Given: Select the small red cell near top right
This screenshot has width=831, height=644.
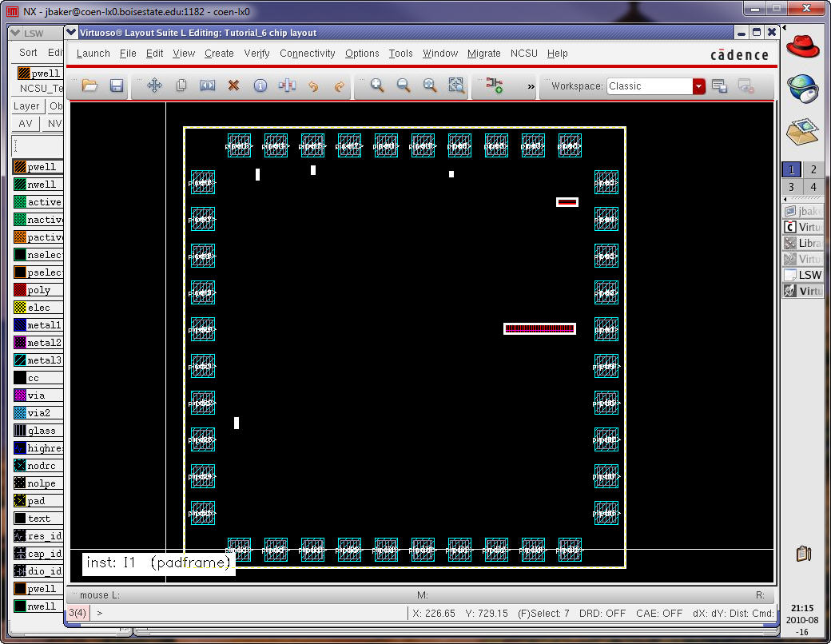Looking at the screenshot, I should pyautogui.click(x=567, y=202).
